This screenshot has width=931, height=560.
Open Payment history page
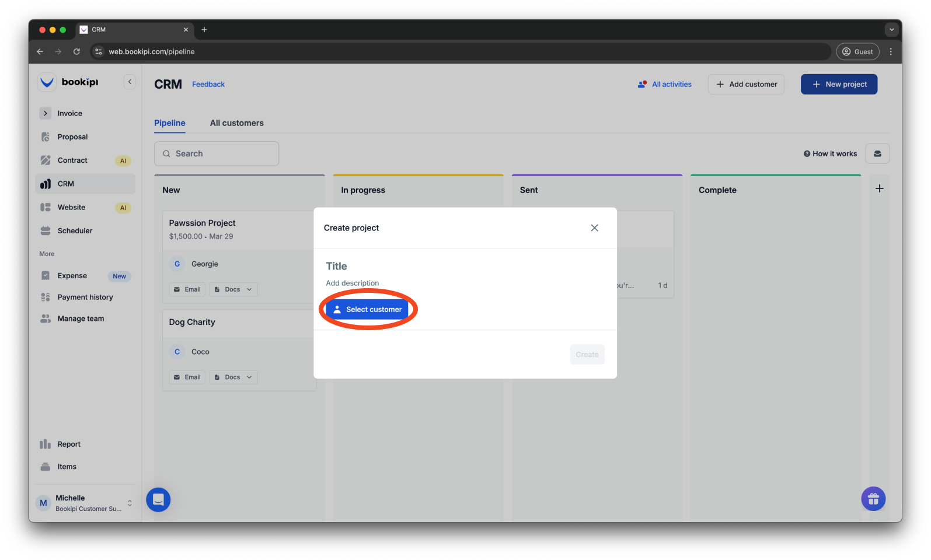[85, 297]
